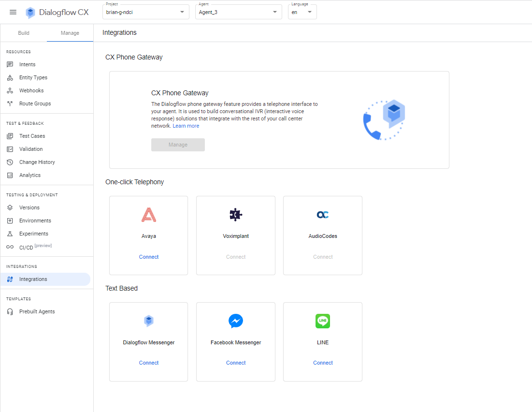
Task: Open Entity Types in the sidebar
Action: 46,77
